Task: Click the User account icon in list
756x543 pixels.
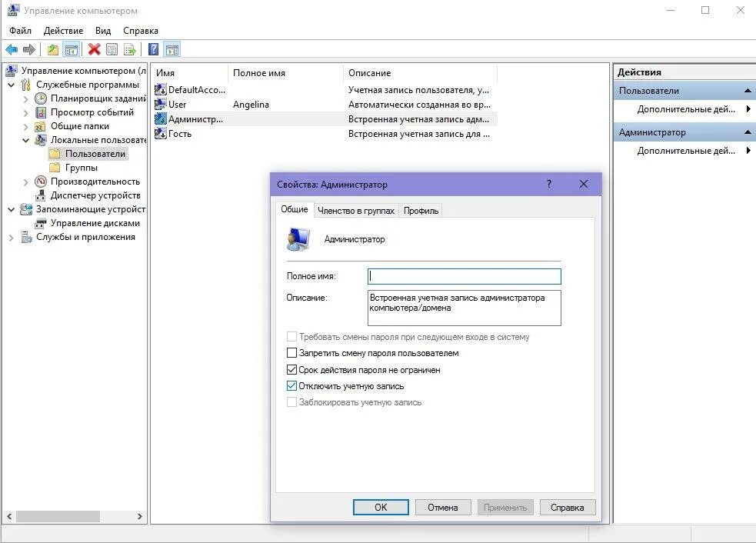Action: (x=160, y=104)
